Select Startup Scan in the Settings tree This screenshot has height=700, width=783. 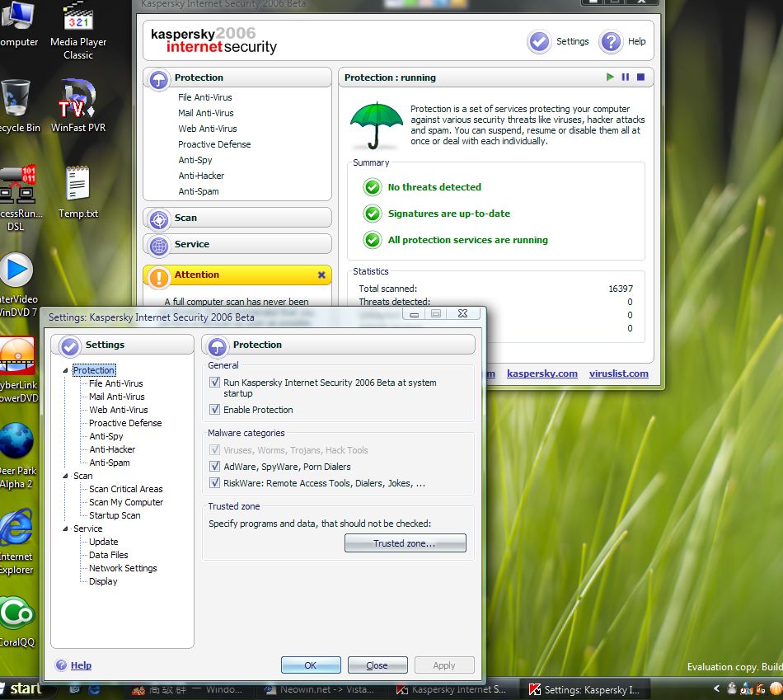coord(115,515)
